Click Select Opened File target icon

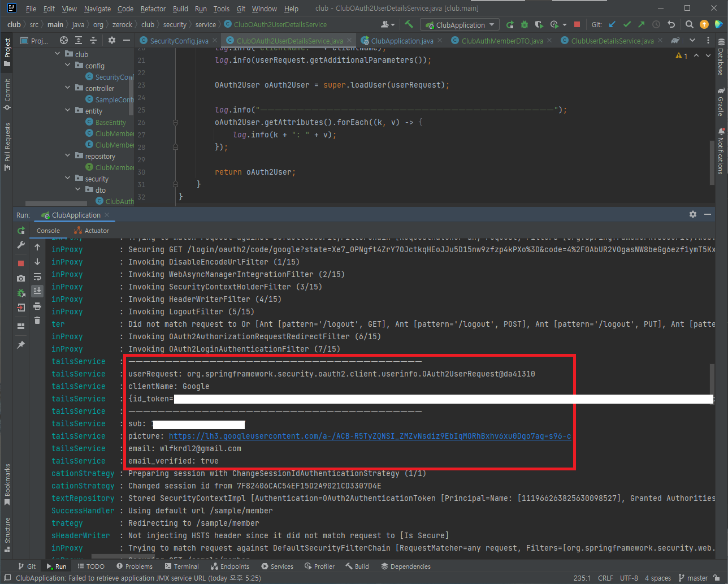(x=64, y=40)
